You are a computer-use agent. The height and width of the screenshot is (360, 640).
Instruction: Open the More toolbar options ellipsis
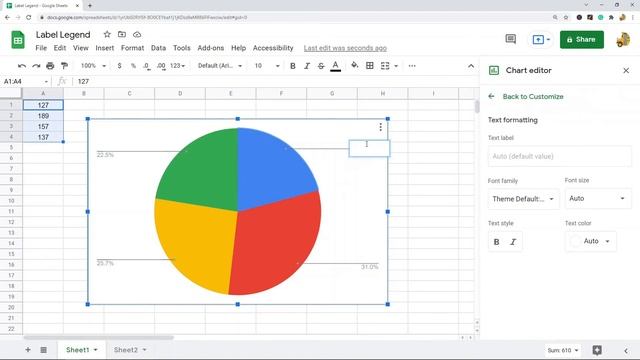pyautogui.click(x=412, y=66)
